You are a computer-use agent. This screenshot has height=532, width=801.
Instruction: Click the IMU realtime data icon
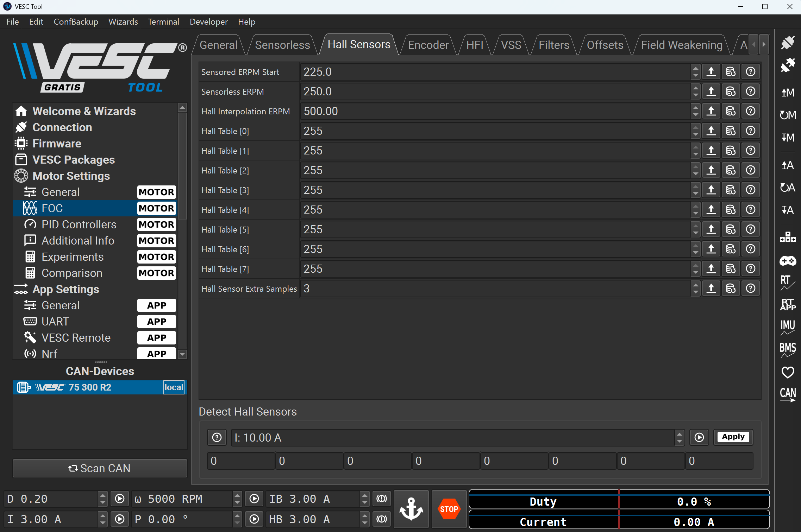pos(788,327)
